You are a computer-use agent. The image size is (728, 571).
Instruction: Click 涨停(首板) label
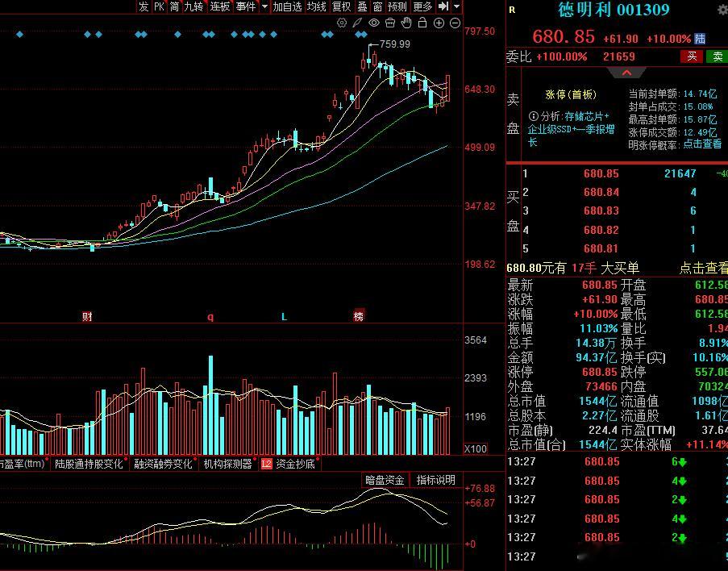(x=571, y=95)
